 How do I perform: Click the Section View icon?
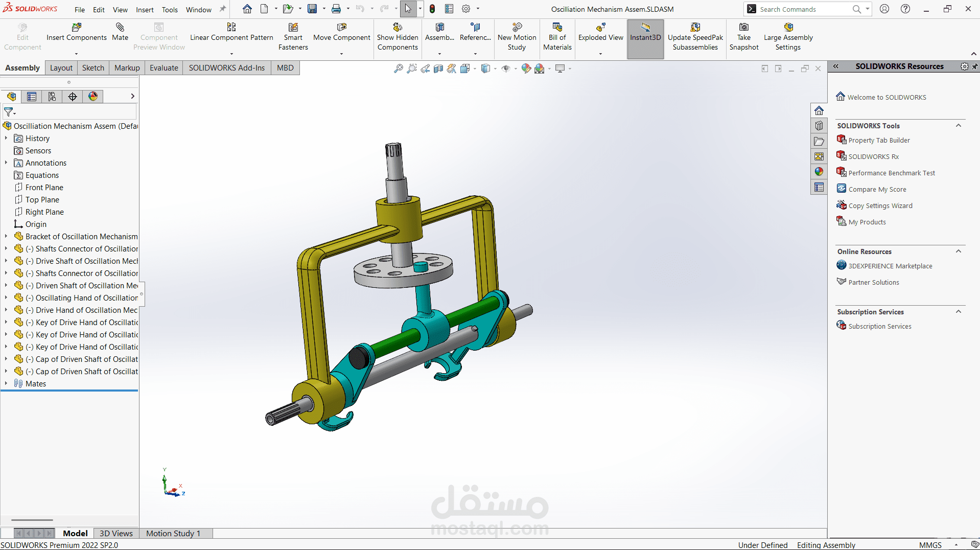pyautogui.click(x=438, y=68)
